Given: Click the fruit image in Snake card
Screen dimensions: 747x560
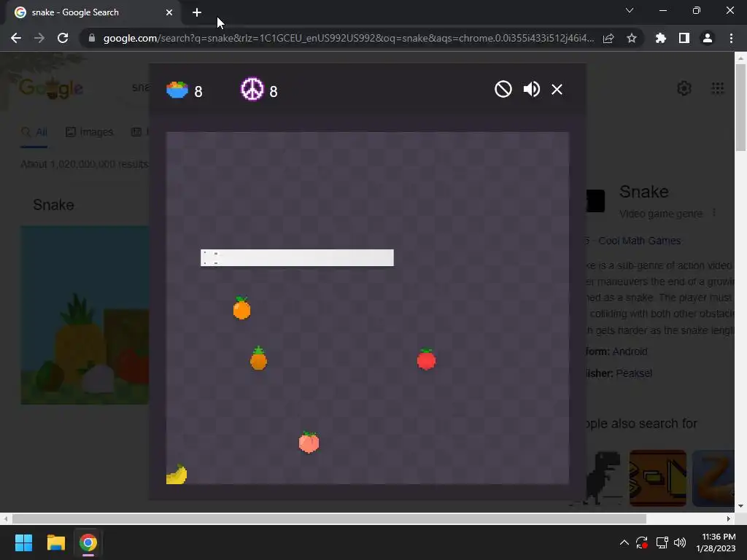Looking at the screenshot, I should (x=85, y=315).
